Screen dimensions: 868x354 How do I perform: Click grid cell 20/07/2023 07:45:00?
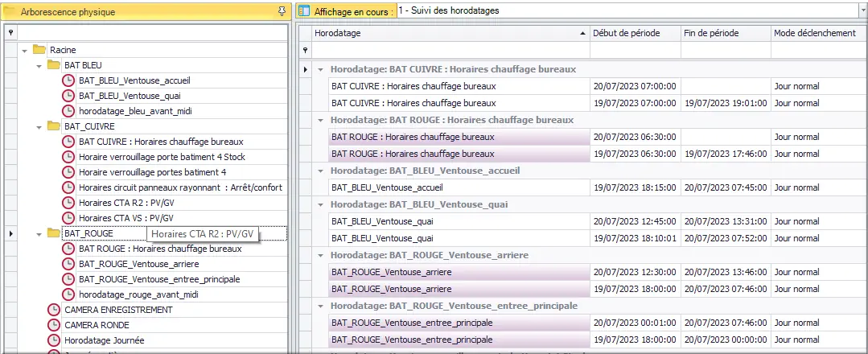click(726, 187)
